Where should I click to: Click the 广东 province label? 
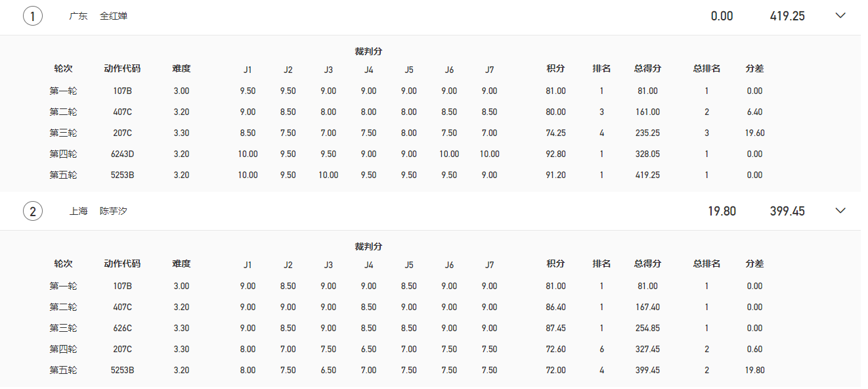point(78,16)
